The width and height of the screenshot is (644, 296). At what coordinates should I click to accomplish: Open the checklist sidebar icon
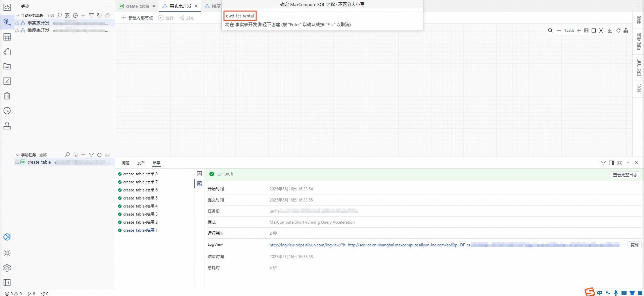pyautogui.click(x=7, y=81)
